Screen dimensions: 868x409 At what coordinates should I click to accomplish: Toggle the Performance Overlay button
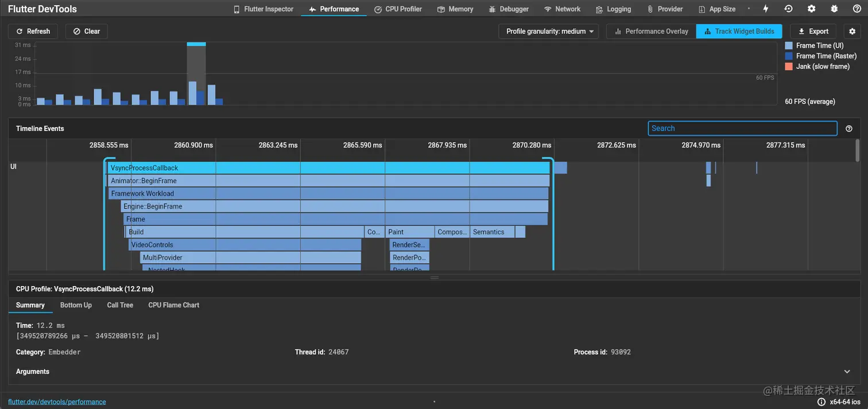point(651,31)
